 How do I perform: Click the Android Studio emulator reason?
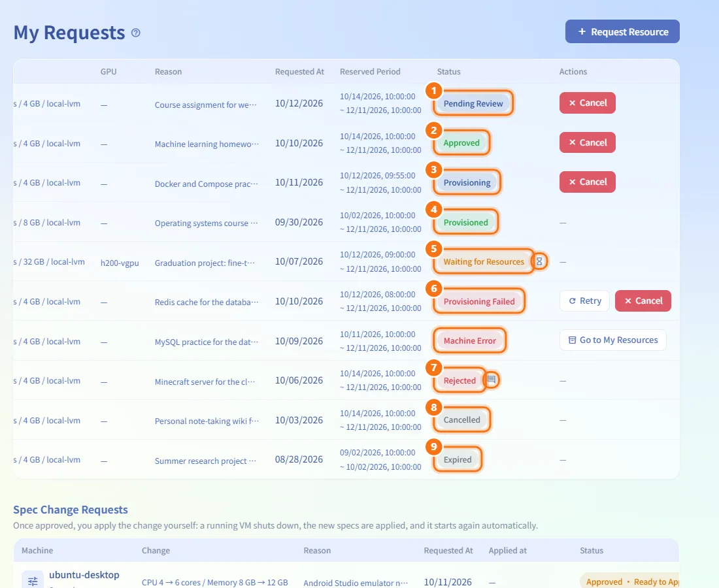tap(356, 583)
